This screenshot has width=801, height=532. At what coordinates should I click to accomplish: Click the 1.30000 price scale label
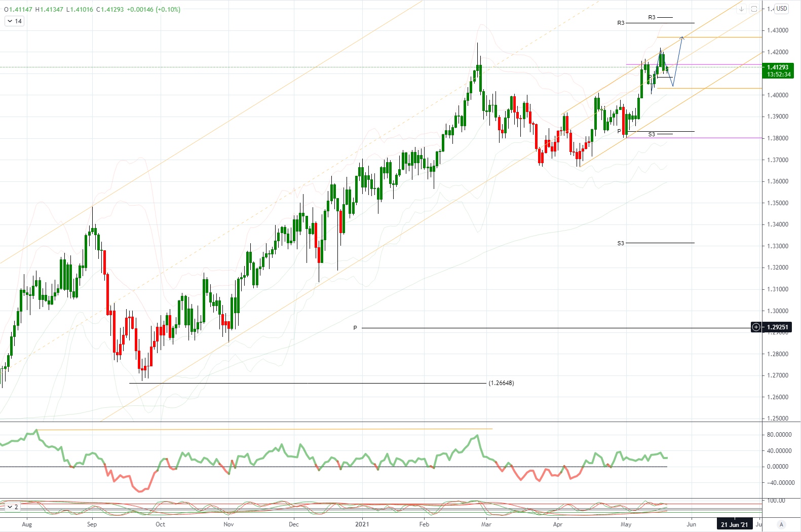point(778,311)
